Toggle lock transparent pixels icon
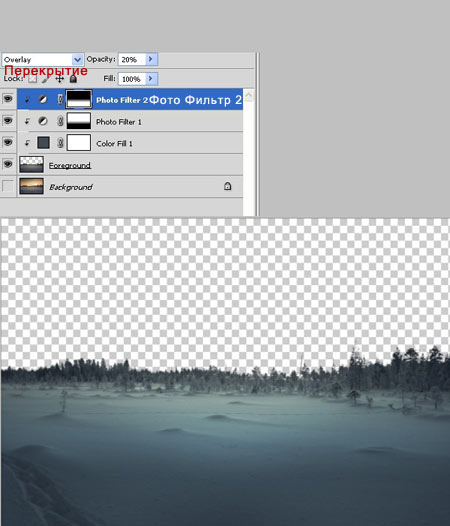Image resolution: width=450 pixels, height=526 pixels. [32, 79]
